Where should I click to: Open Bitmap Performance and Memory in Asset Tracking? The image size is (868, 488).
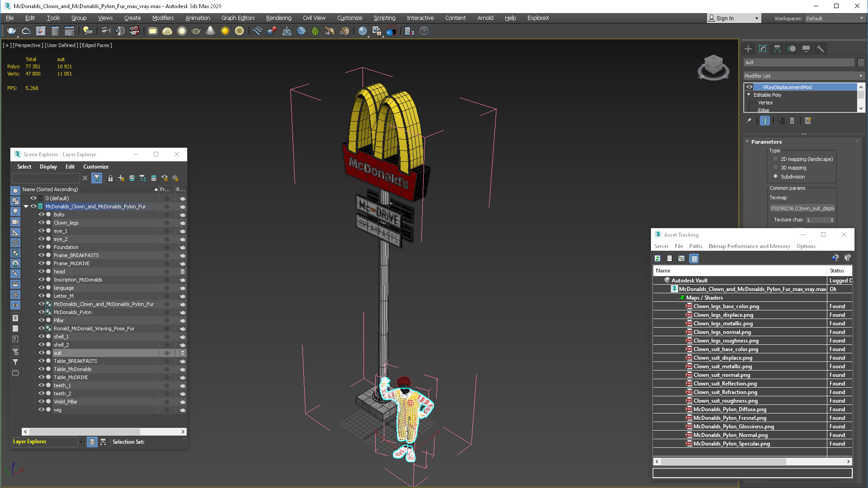click(x=749, y=246)
